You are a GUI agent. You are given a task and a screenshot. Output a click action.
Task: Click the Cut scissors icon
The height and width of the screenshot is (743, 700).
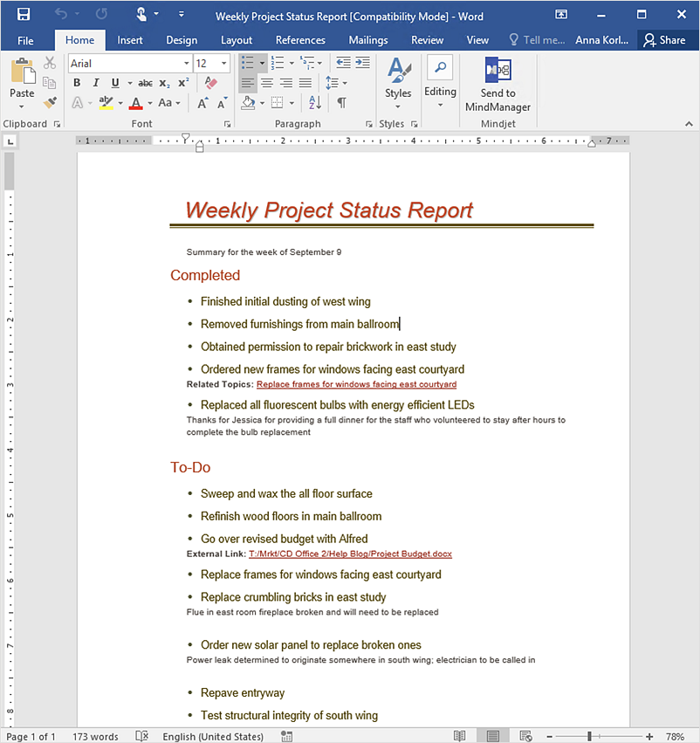coord(50,63)
